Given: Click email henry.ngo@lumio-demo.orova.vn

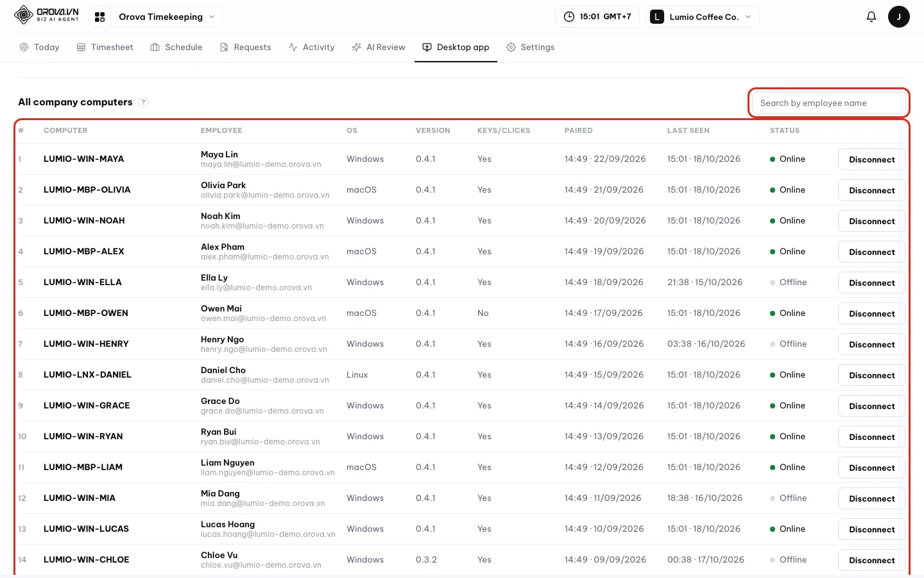Looking at the screenshot, I should pyautogui.click(x=264, y=349).
